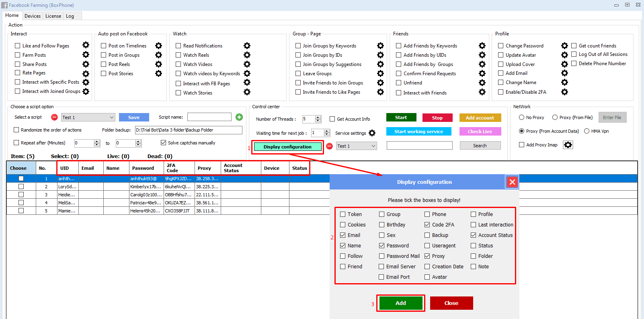Click the green Add button in dialog
The width and height of the screenshot is (644, 319).
tap(401, 303)
